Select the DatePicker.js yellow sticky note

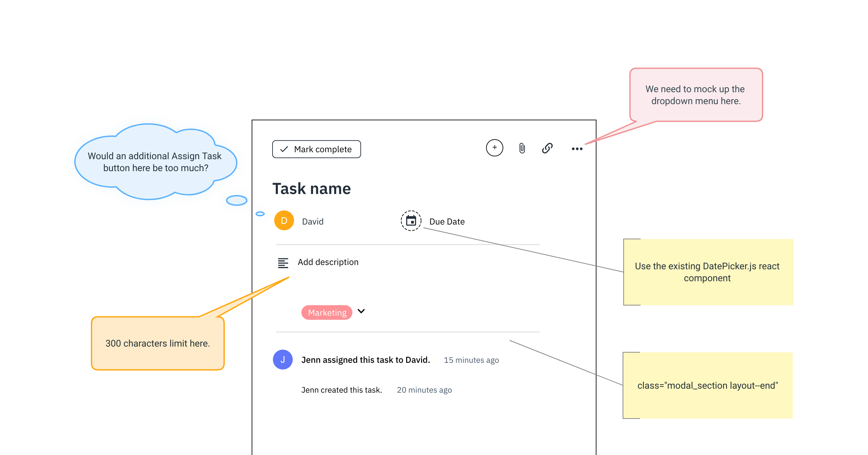708,272
